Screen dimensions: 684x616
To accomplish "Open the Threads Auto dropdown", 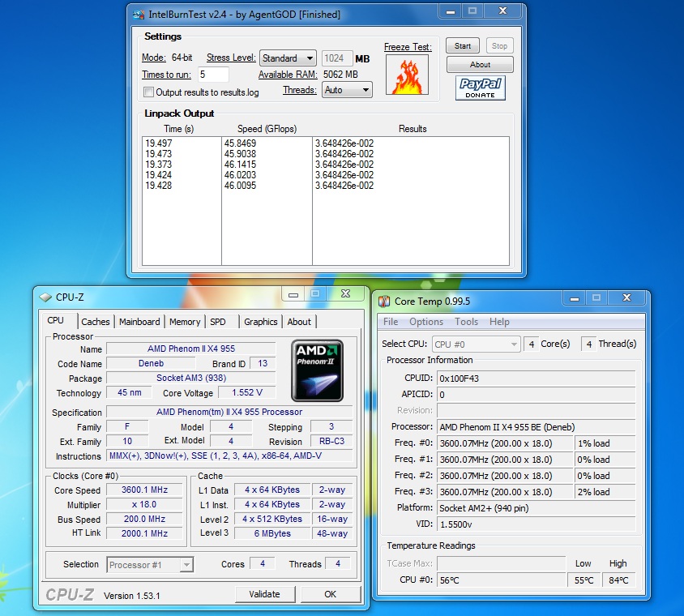I will 347,90.
